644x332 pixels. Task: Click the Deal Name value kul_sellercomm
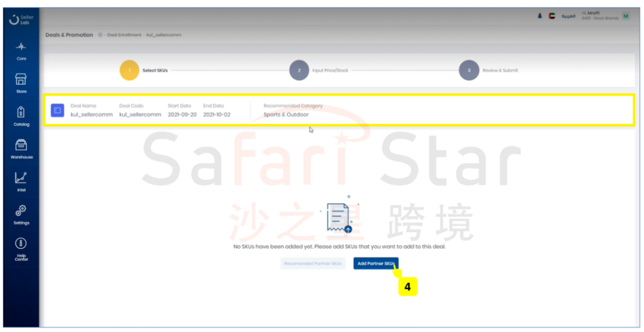(92, 115)
